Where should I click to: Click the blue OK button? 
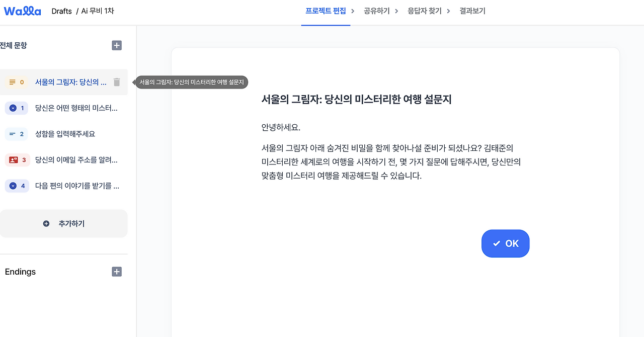point(506,243)
